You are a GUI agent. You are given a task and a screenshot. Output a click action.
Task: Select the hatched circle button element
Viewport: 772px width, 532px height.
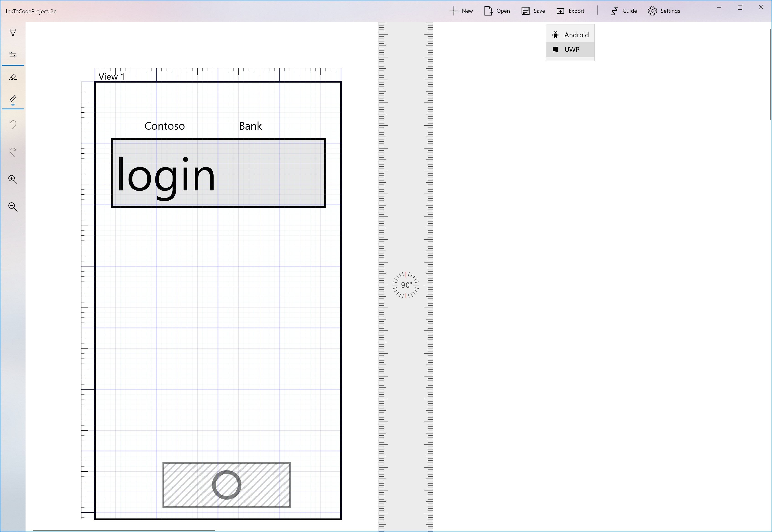click(x=227, y=485)
